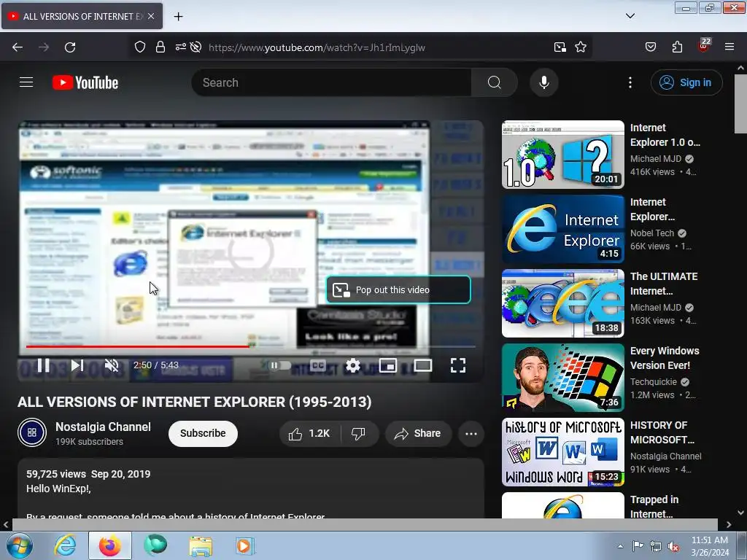Open HISTORY OF MICROSOFT video title

[662, 432]
